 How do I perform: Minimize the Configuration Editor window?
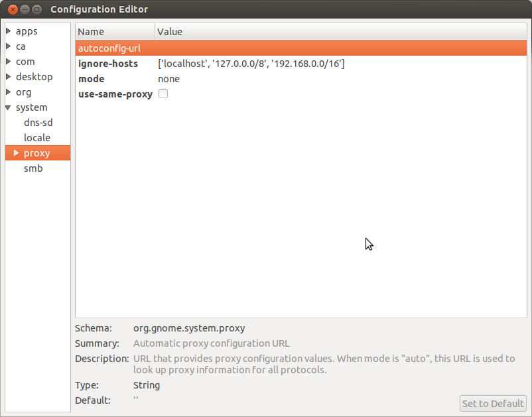click(25, 9)
